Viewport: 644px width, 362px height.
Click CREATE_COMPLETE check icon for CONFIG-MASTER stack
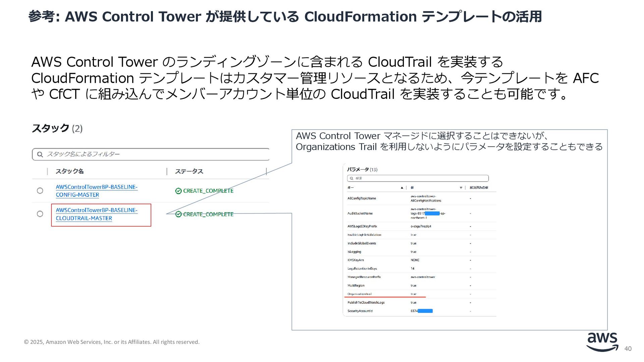click(x=178, y=191)
